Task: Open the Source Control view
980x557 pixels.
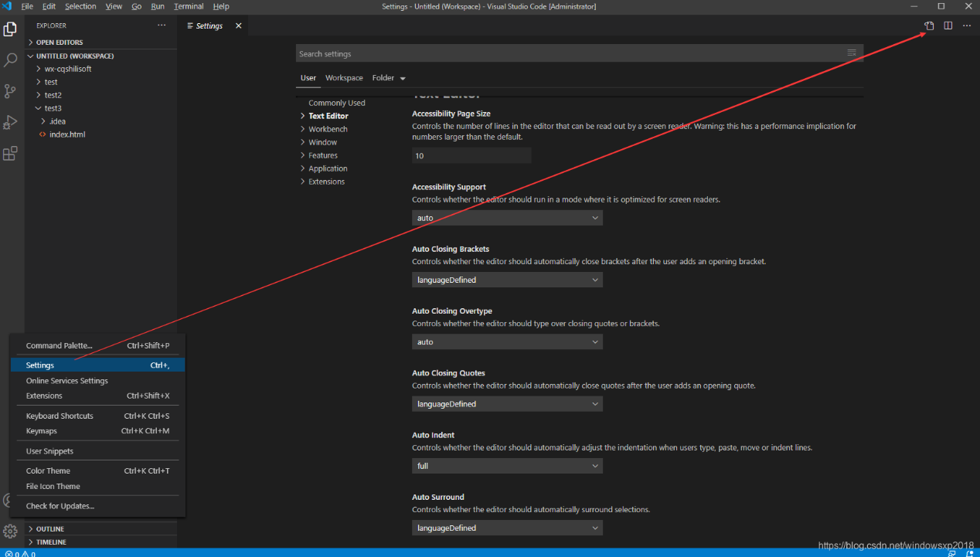Action: pyautogui.click(x=10, y=91)
